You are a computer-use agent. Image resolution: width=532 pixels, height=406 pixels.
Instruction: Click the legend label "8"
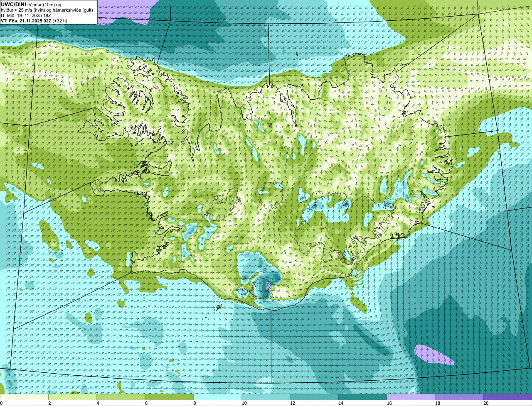coord(195,403)
